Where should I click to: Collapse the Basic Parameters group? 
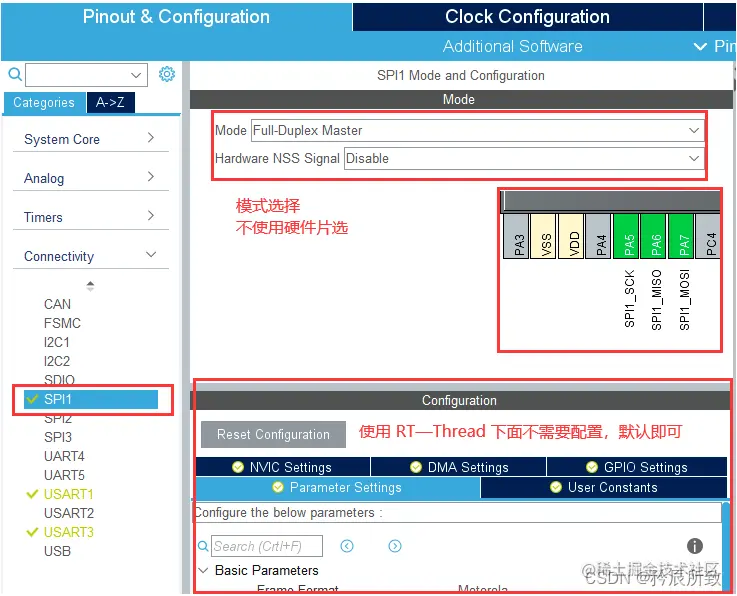[x=204, y=570]
